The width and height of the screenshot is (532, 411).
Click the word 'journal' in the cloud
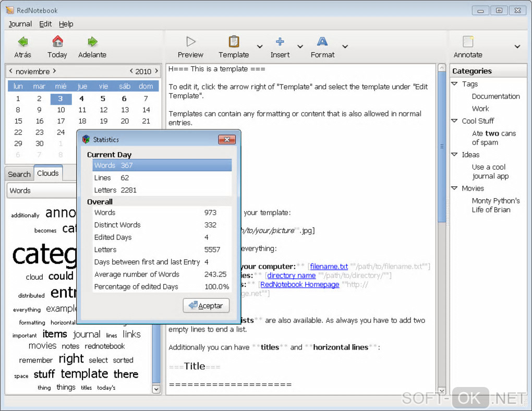click(87, 335)
